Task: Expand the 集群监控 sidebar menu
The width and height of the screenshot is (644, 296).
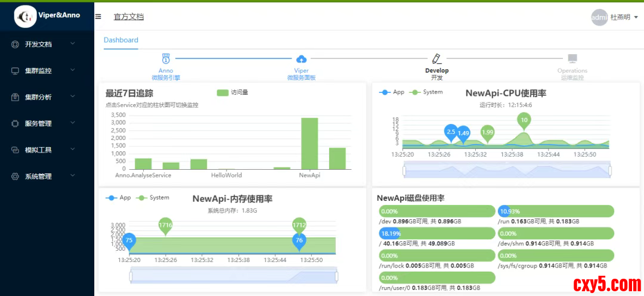Action: click(x=42, y=70)
